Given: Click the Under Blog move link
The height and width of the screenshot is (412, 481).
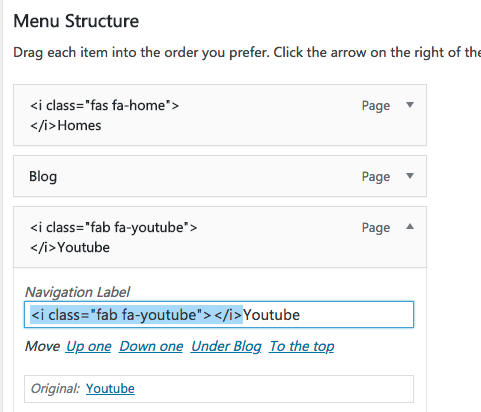Looking at the screenshot, I should 226,347.
